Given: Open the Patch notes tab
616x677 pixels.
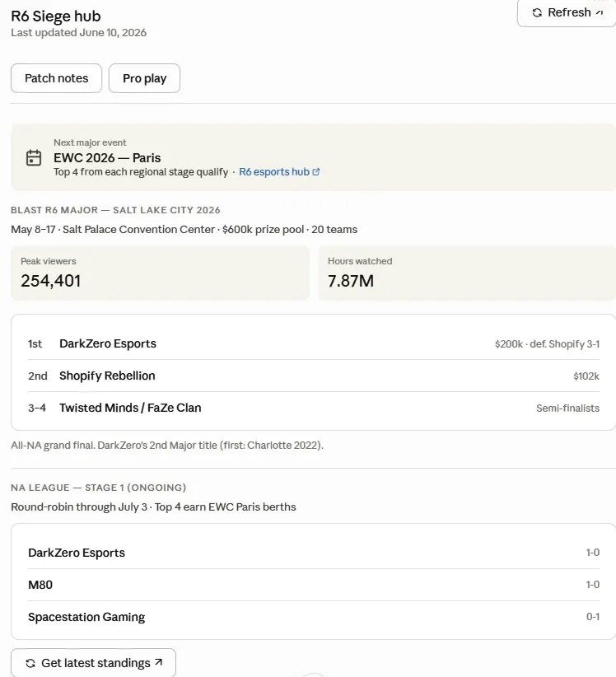Looking at the screenshot, I should [x=57, y=78].
